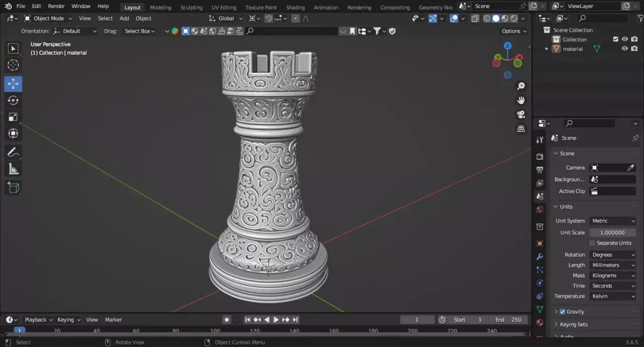Switch to Sculpting workspace tab
The image size is (644, 347).
(191, 8)
